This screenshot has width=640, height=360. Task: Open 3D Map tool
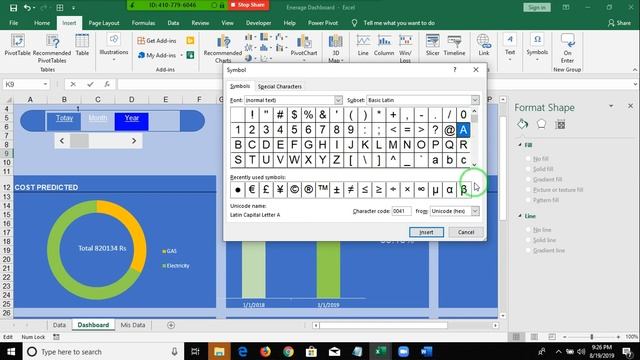(336, 48)
